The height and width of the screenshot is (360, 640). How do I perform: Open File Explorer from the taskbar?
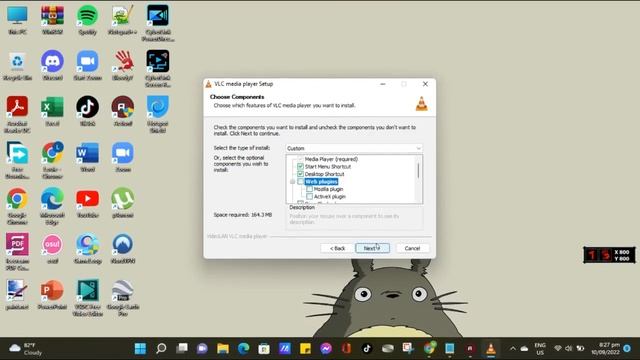(223, 349)
